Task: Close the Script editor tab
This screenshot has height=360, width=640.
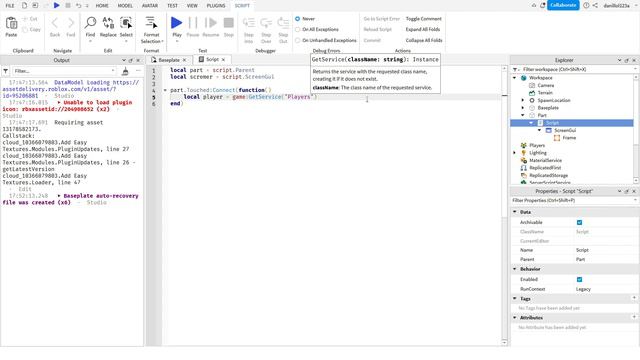Action: click(x=223, y=60)
